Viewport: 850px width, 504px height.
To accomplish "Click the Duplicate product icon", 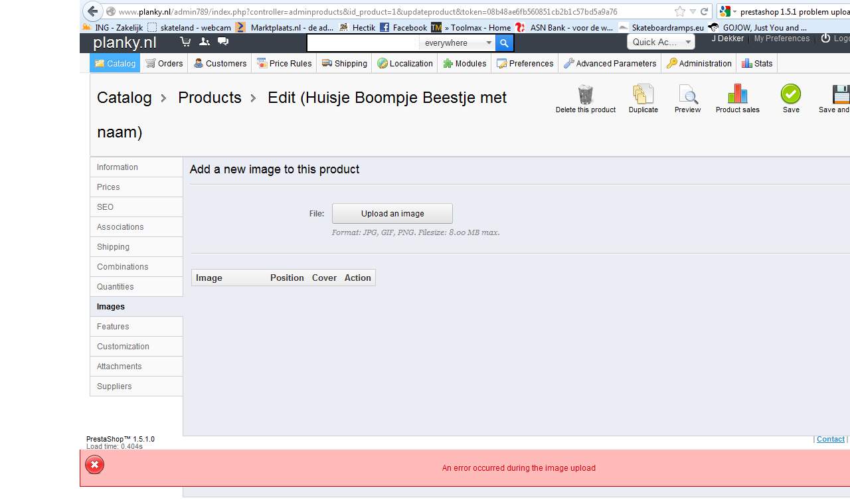I will click(x=643, y=94).
